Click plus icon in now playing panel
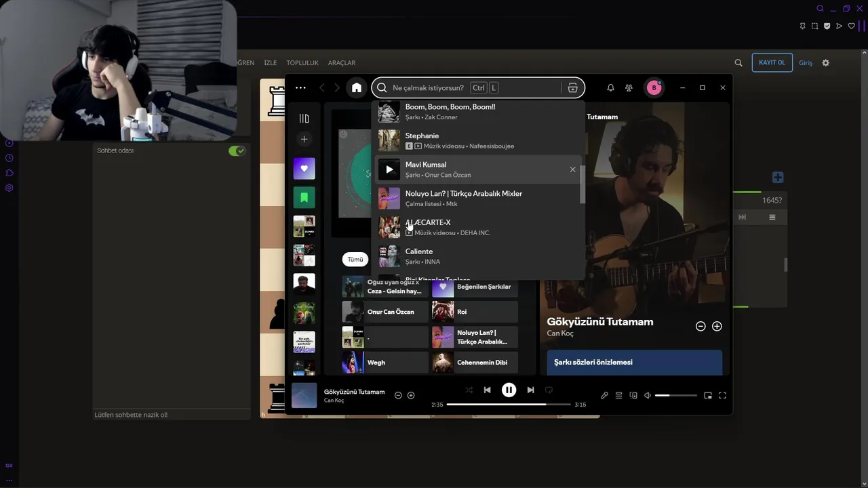Image resolution: width=868 pixels, height=488 pixels. (717, 326)
